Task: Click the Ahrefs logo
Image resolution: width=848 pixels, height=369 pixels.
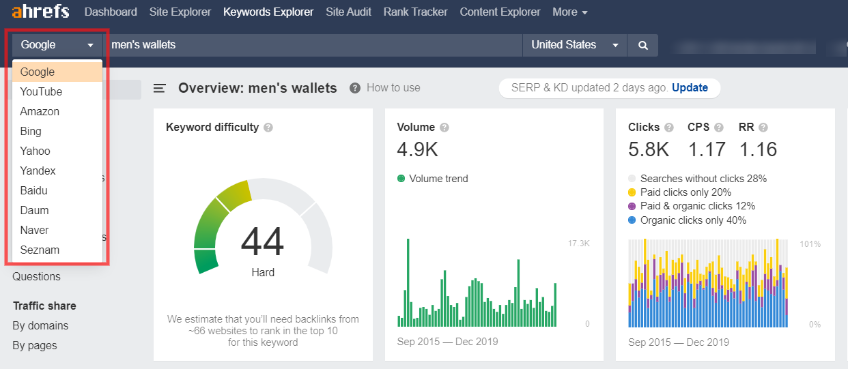Action: click(x=40, y=12)
